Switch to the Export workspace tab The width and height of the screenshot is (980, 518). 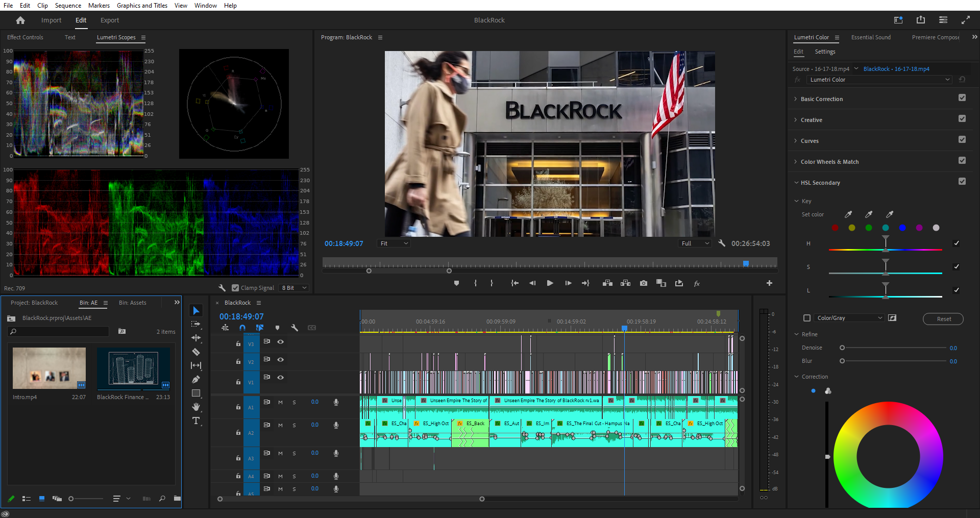(x=110, y=20)
